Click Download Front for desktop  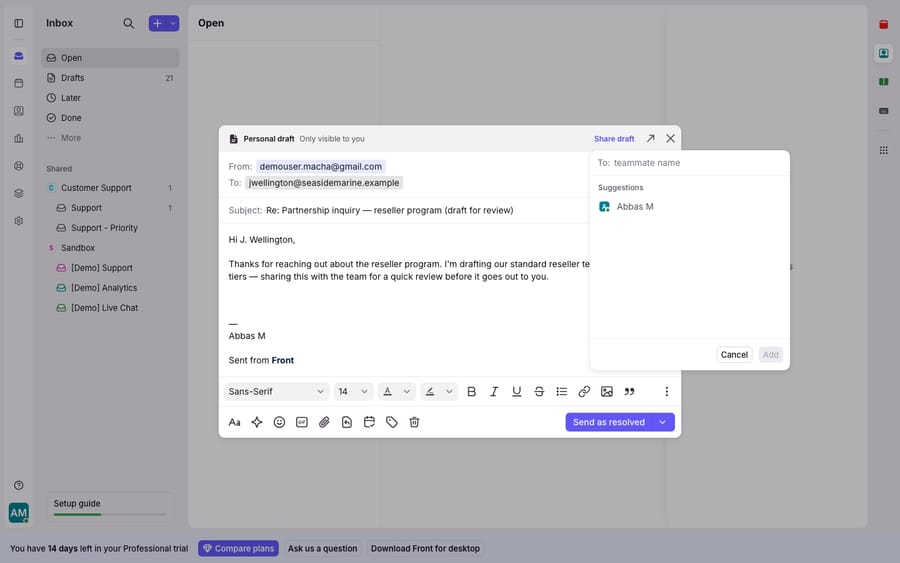[x=425, y=549]
